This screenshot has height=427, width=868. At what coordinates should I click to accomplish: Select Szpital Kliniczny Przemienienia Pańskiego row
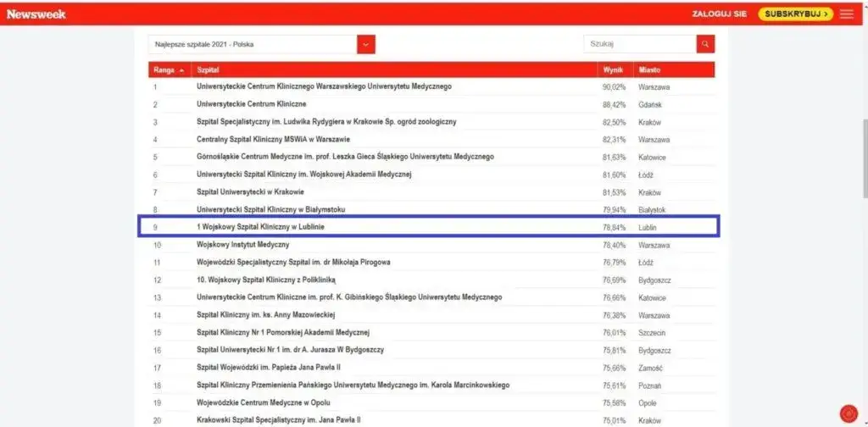(431, 385)
